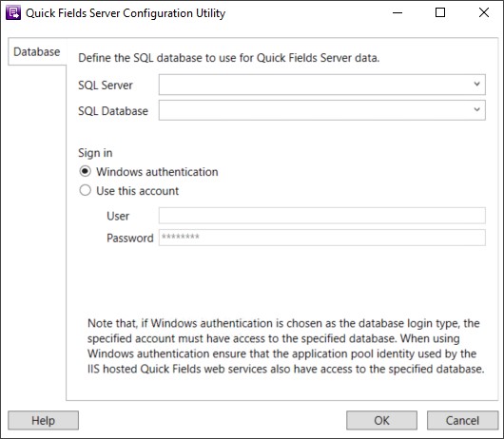Focus the Password text field
Screen dimensions: 504x439
(x=321, y=238)
